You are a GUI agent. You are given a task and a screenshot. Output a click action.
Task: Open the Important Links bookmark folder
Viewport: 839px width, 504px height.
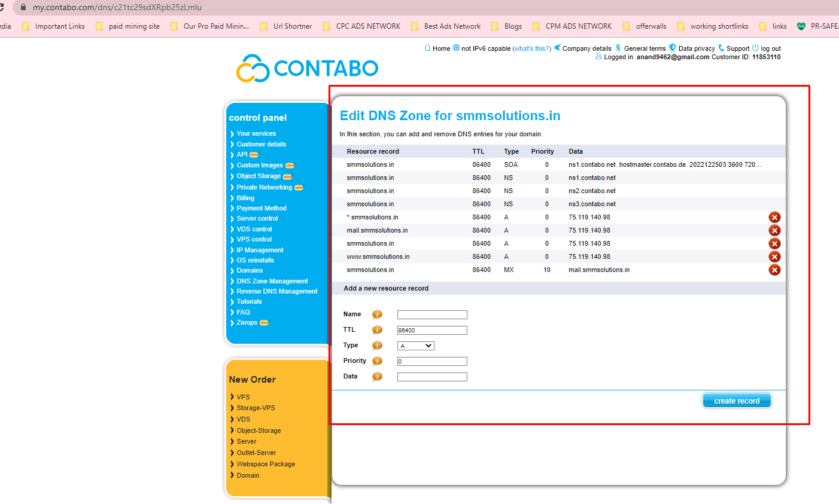[53, 26]
